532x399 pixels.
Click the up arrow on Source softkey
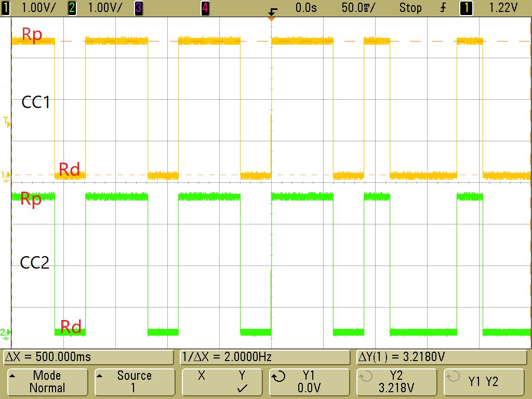pyautogui.click(x=99, y=376)
